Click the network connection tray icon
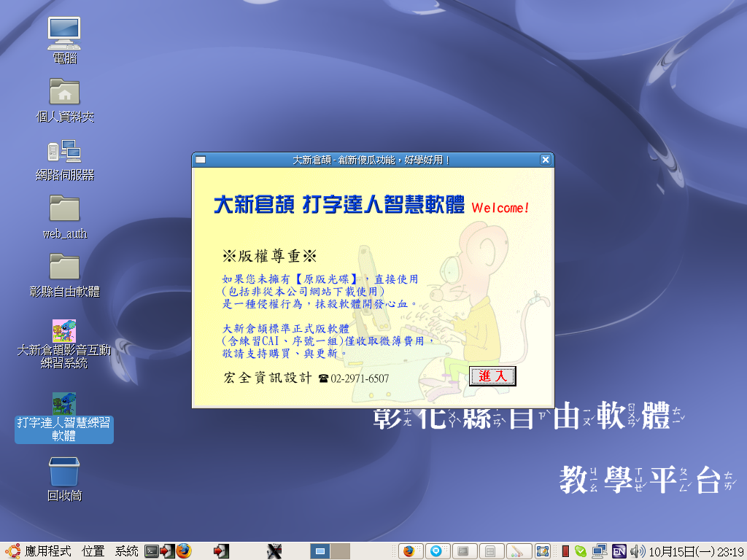This screenshot has width=747, height=560. tap(600, 551)
